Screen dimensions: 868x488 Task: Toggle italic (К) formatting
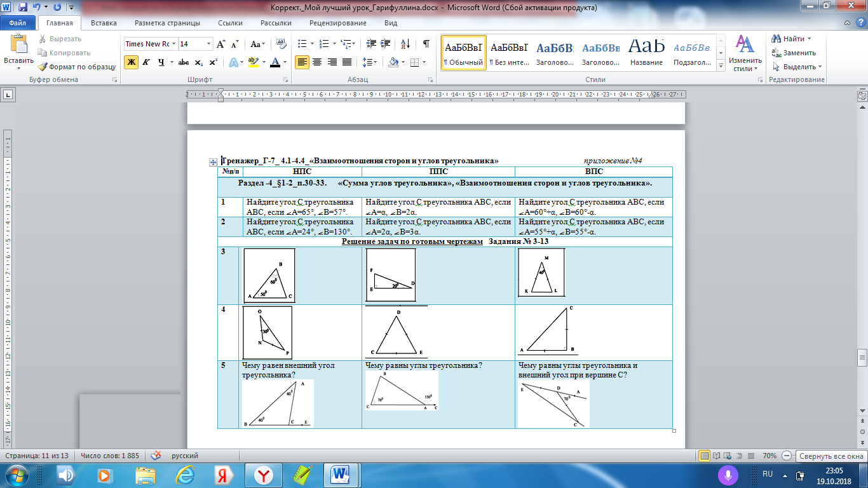[x=146, y=62]
